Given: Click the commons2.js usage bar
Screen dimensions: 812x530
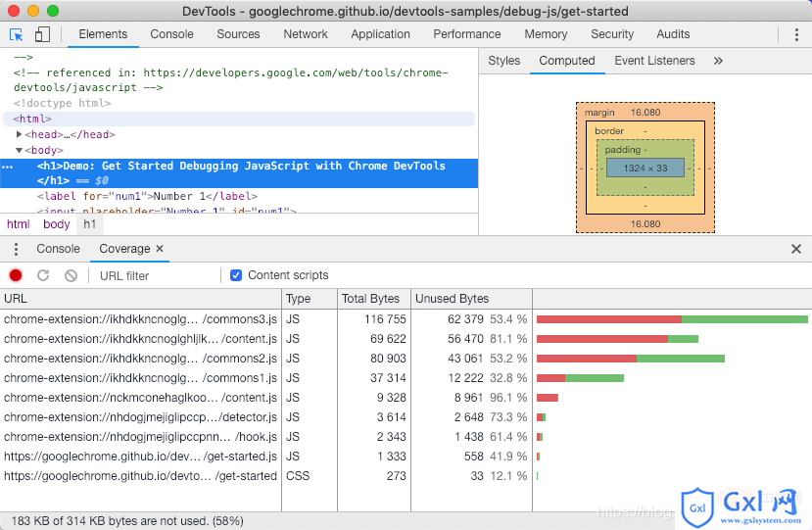Looking at the screenshot, I should [x=630, y=359].
